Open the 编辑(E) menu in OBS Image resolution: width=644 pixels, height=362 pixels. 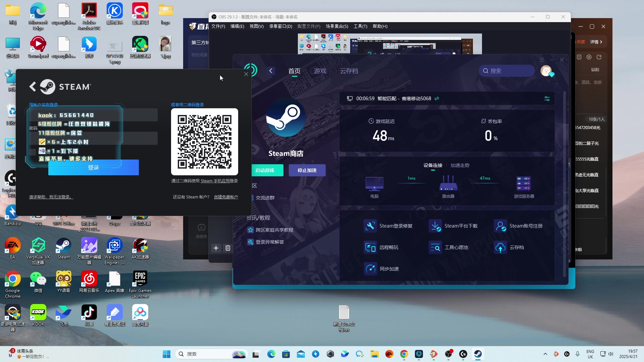(237, 26)
